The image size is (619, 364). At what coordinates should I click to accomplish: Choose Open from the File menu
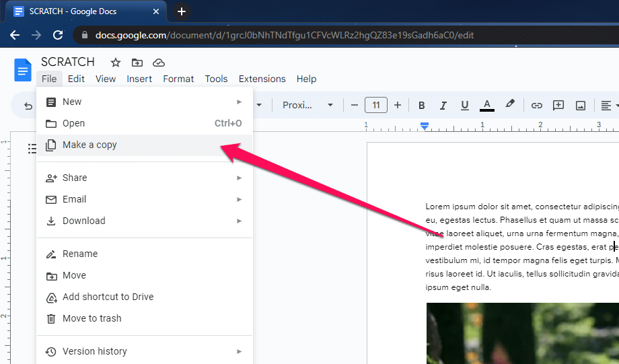(145, 124)
